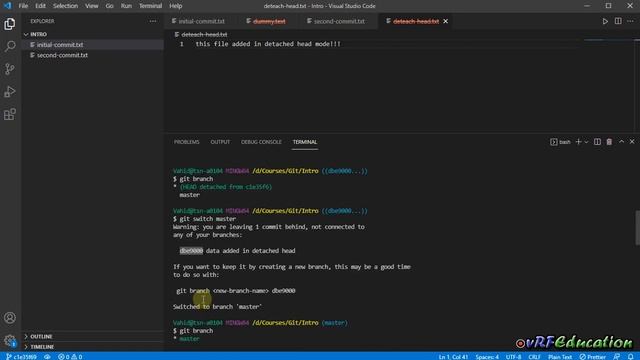
Task: Open the Search view in activity bar
Action: (x=10, y=46)
